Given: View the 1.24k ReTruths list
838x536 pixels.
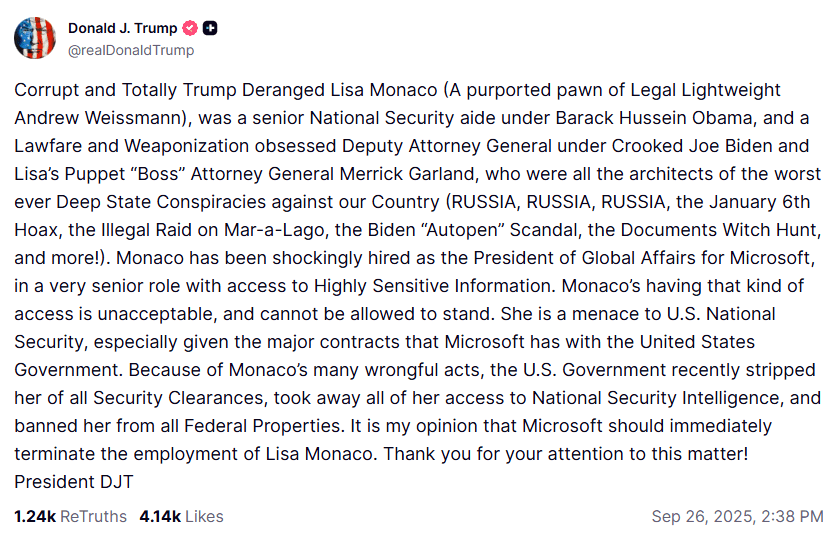Looking at the screenshot, I should point(70,517).
